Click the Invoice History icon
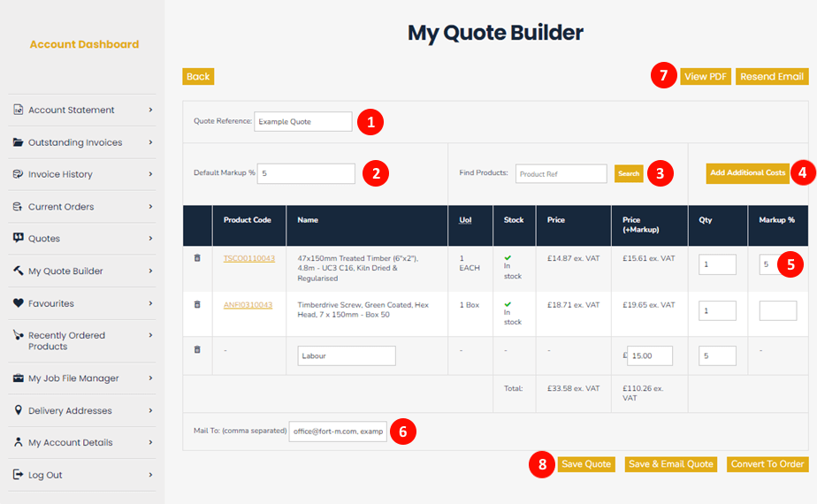 coord(19,174)
